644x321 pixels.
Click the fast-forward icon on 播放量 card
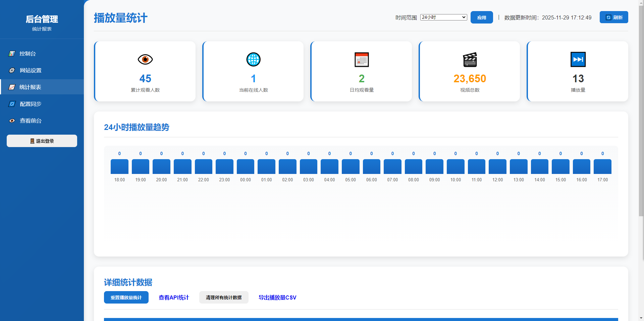pyautogui.click(x=578, y=59)
